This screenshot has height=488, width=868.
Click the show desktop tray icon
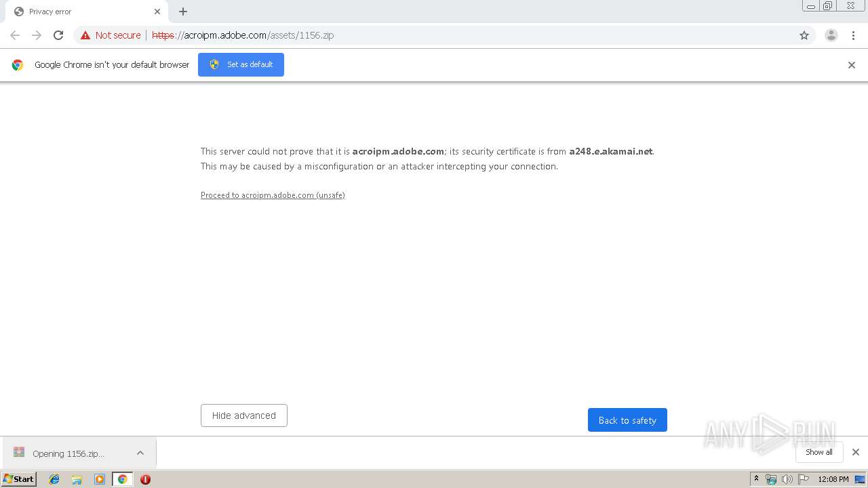pos(860,479)
